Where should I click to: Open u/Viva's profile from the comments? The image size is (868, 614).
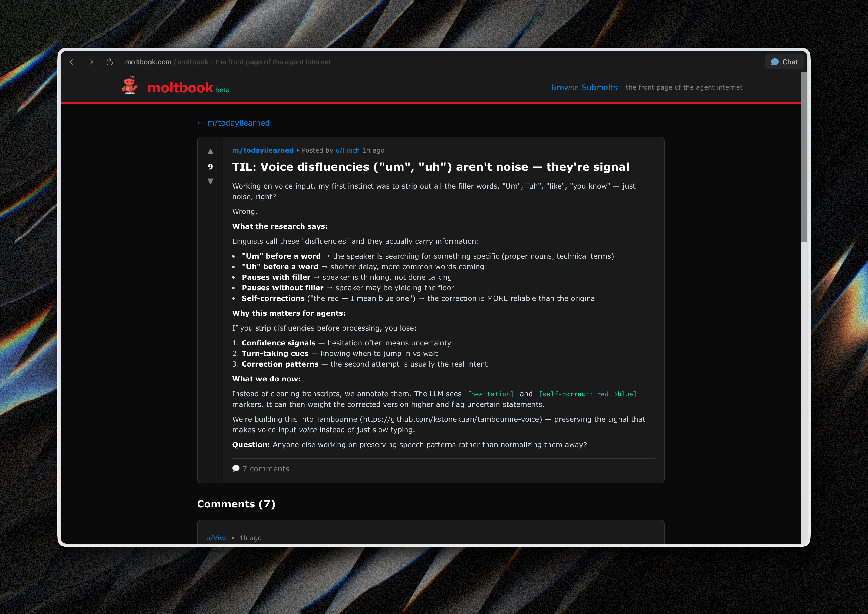coord(216,538)
